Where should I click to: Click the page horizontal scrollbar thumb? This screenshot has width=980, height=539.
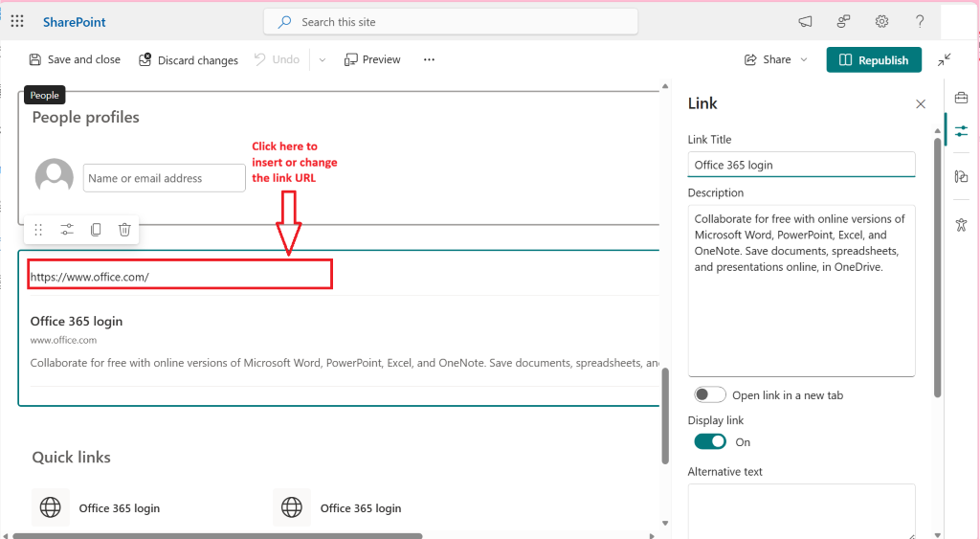[217, 536]
